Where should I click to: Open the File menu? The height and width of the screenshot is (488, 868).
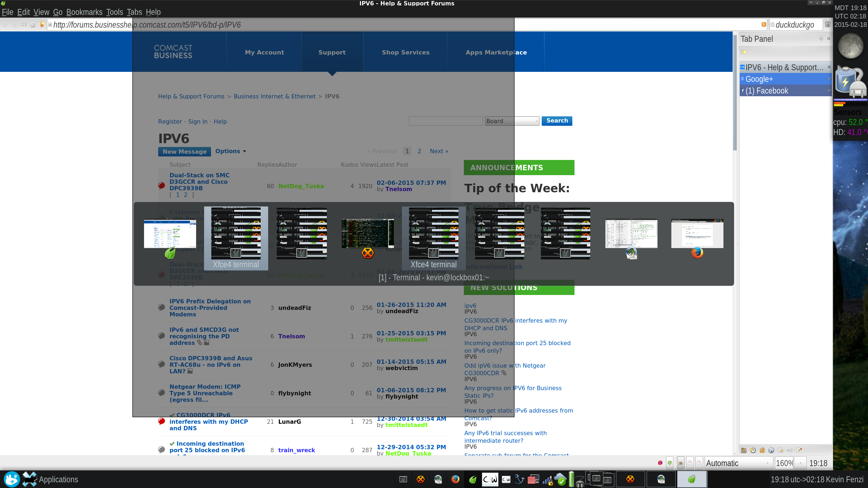pos(7,12)
